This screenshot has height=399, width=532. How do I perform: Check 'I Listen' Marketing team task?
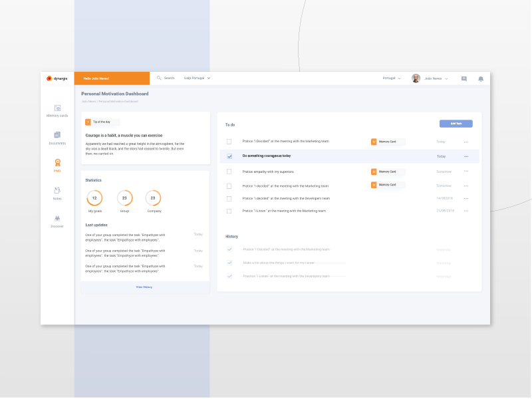pos(229,211)
